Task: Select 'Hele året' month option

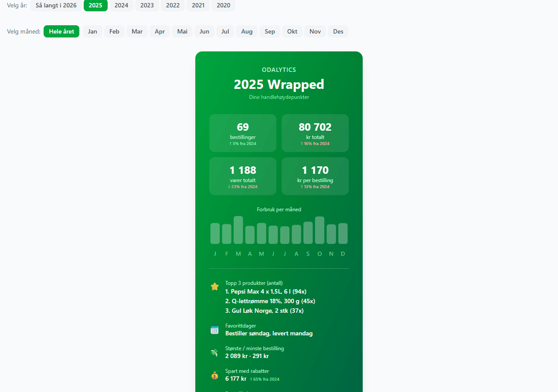Action: coord(61,31)
